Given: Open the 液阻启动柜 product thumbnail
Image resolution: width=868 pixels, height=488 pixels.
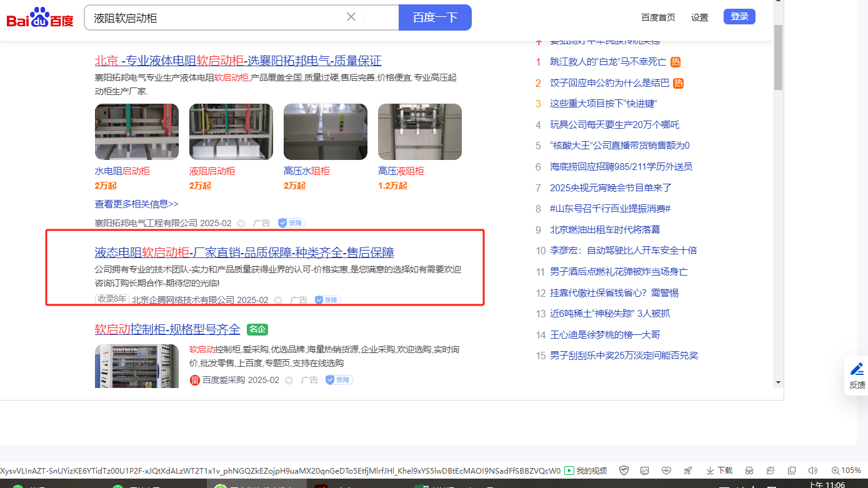Looking at the screenshot, I should [231, 132].
